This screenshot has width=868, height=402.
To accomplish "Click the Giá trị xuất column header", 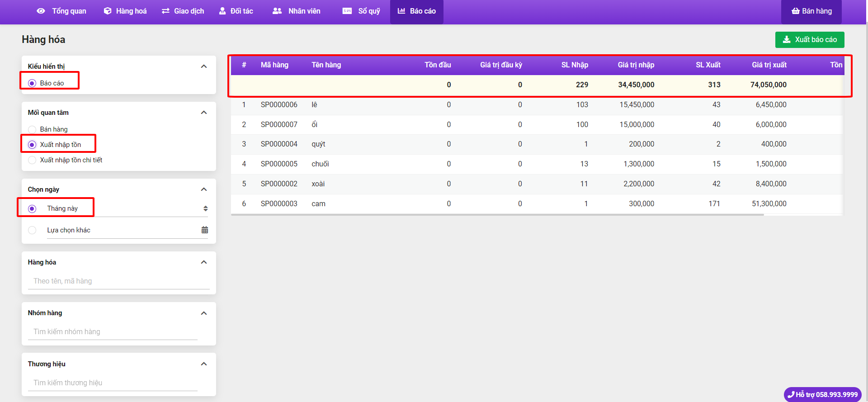I will click(769, 65).
